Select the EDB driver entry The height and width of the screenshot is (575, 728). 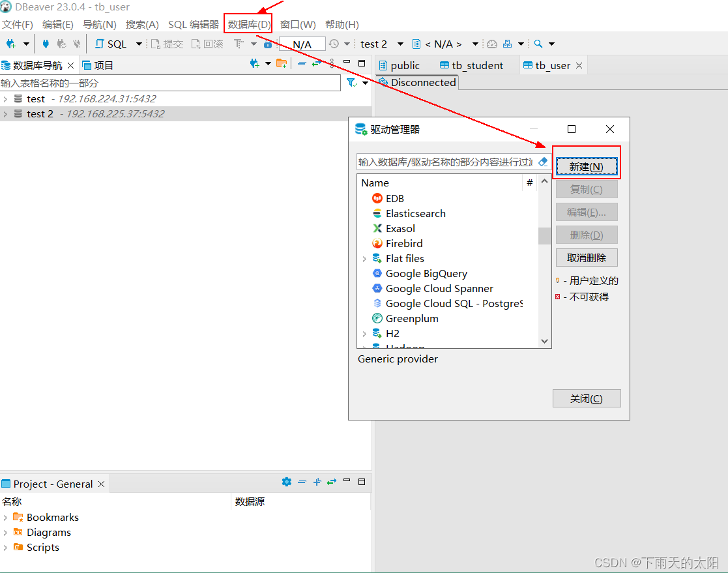point(394,199)
